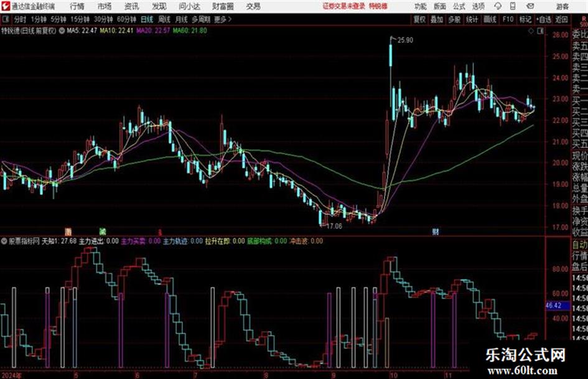The width and height of the screenshot is (588, 379).
Task: Open the 交易 menu
Action: 253,6
